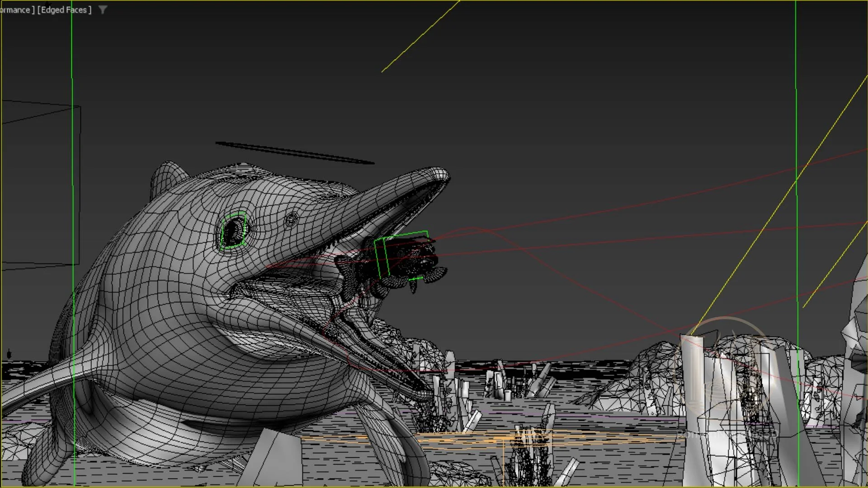The height and width of the screenshot is (488, 868).
Task: Select the thin black object above the dolphin
Action: coord(294,152)
